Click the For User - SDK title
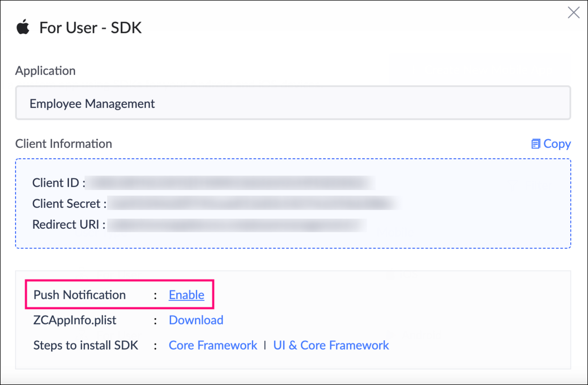This screenshot has height=385, width=588. 90,28
